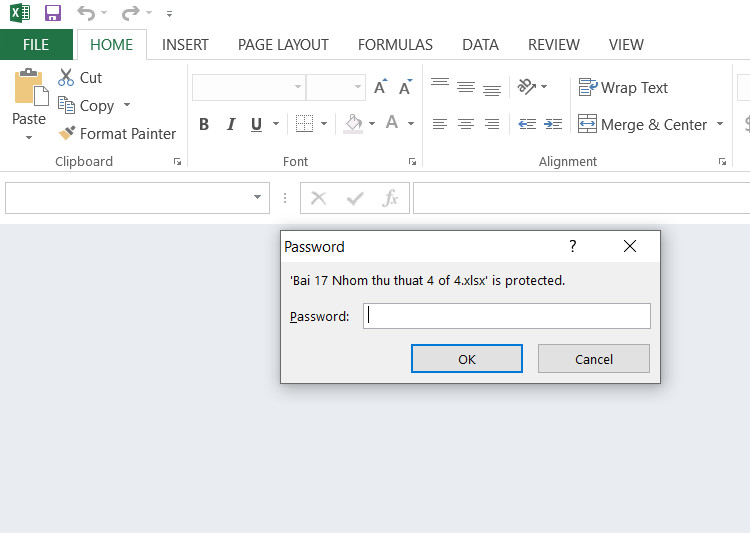Image resolution: width=750 pixels, height=533 pixels.
Task: Expand the Copy options arrow
Action: (x=127, y=104)
